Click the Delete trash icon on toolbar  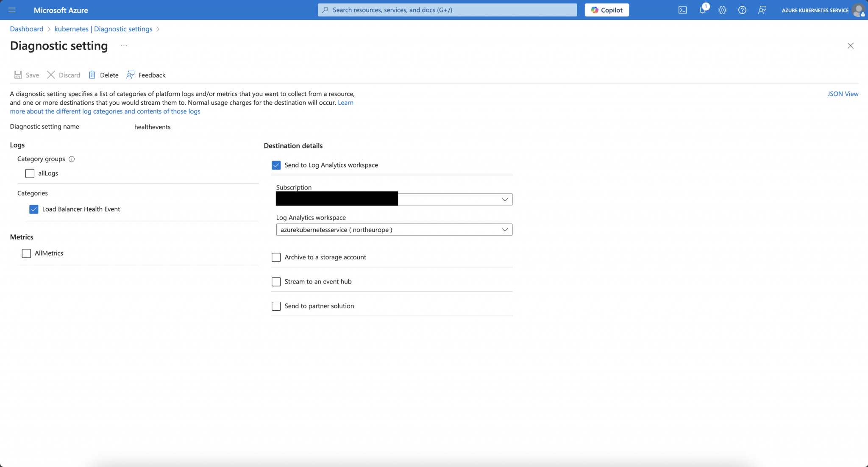[x=92, y=75]
